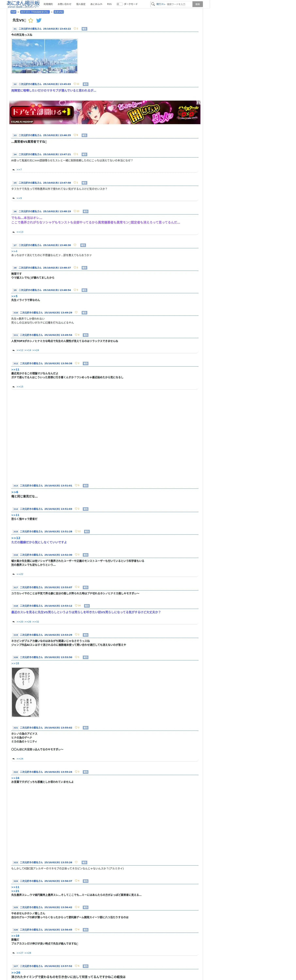Image resolution: width=296 pixels, height=980 pixels.
Task: Open the >>32 reply link under post 18
Action: pyautogui.click(x=36, y=622)
